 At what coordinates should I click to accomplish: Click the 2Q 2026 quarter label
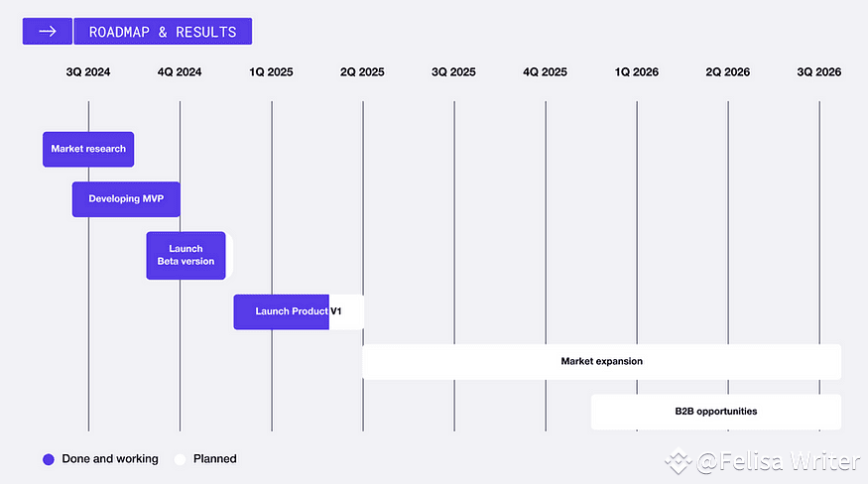coord(727,72)
